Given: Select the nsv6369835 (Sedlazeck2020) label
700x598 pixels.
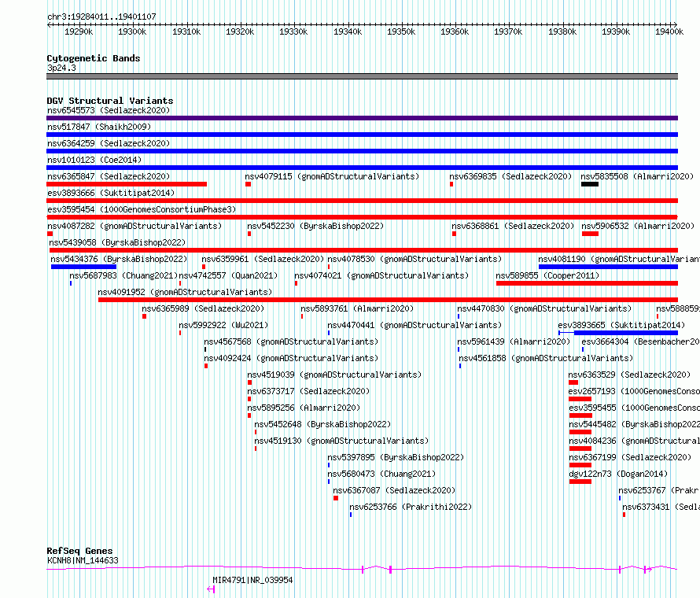Looking at the screenshot, I should click(x=510, y=176).
